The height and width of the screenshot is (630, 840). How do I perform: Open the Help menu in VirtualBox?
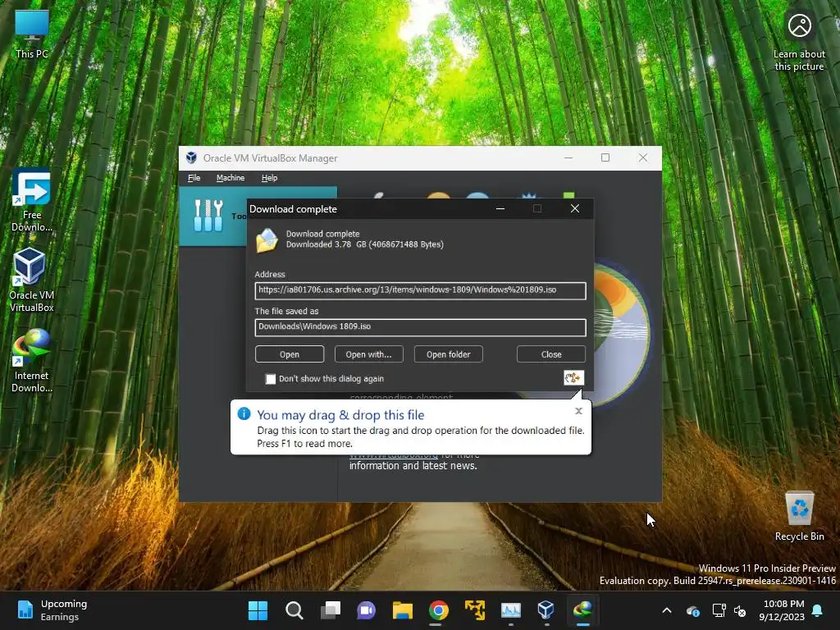pyautogui.click(x=269, y=178)
